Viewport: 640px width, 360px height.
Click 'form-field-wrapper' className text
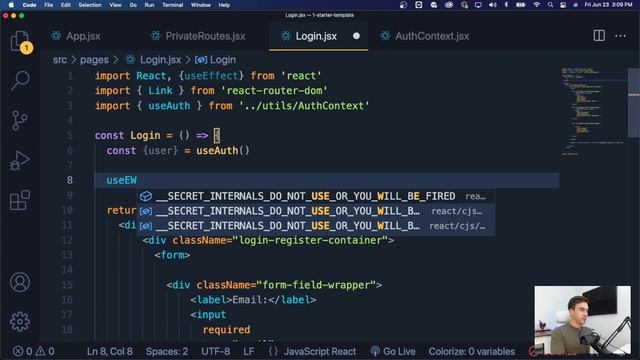(316, 285)
